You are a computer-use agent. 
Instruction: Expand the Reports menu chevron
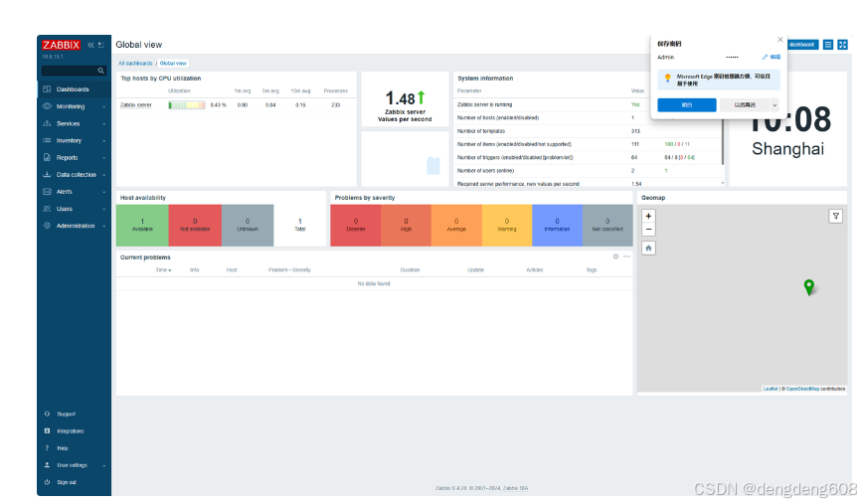click(x=103, y=158)
